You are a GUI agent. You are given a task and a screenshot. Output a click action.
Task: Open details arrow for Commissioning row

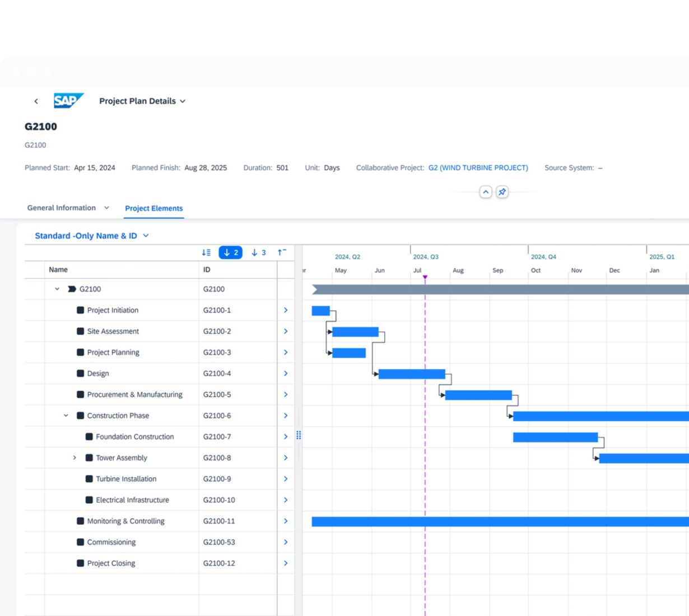(286, 542)
